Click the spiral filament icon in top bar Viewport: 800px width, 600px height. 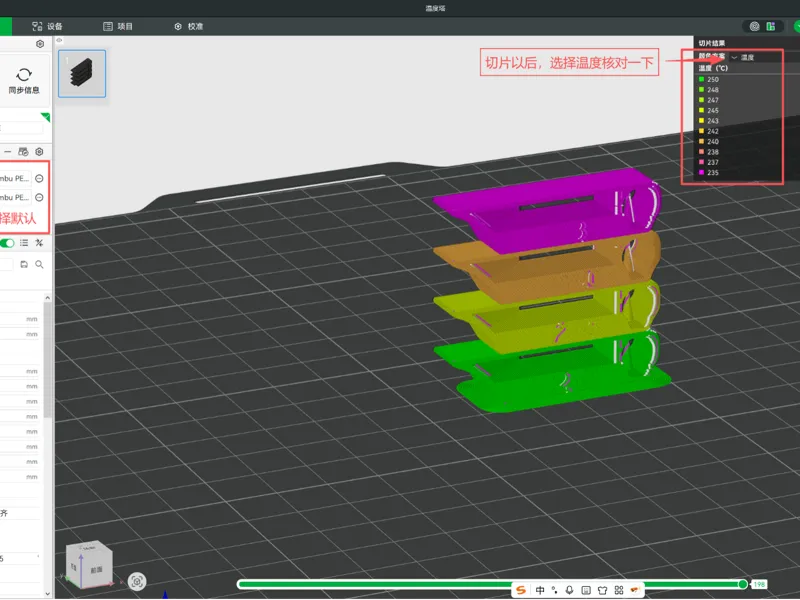pyautogui.click(x=755, y=27)
